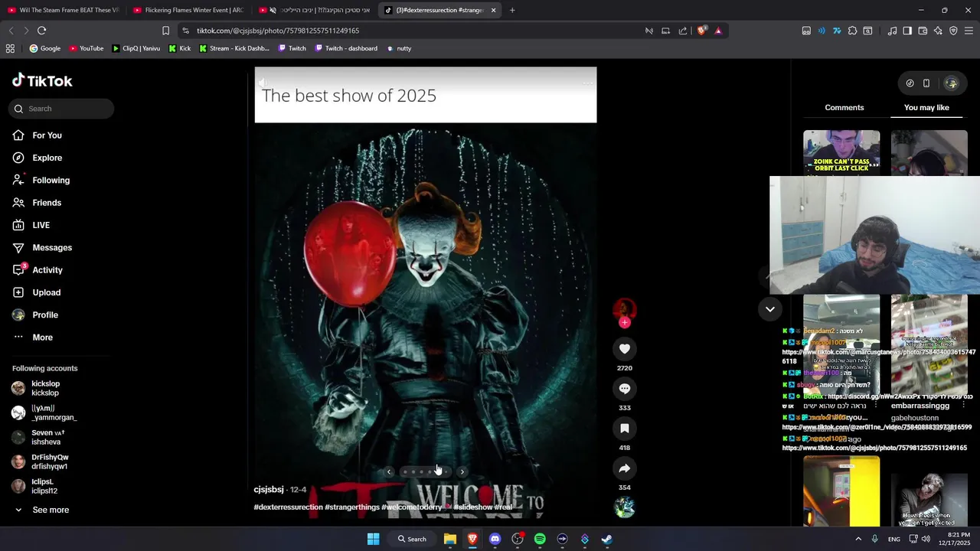Open browser extensions puzzle icon
Viewport: 980px width, 551px height.
point(852,31)
